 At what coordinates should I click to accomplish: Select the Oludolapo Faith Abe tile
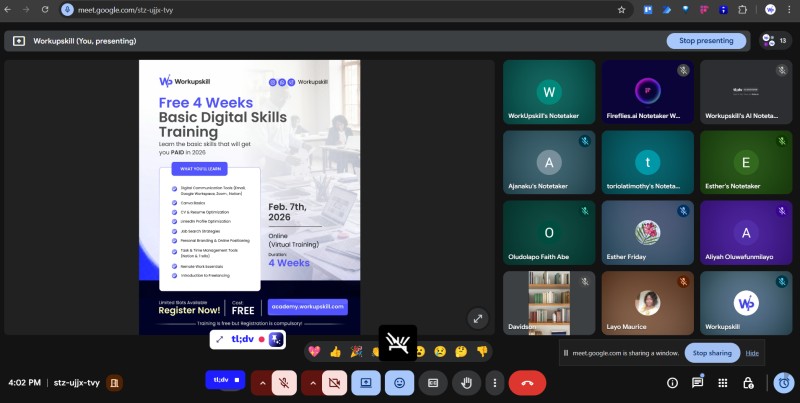(549, 233)
